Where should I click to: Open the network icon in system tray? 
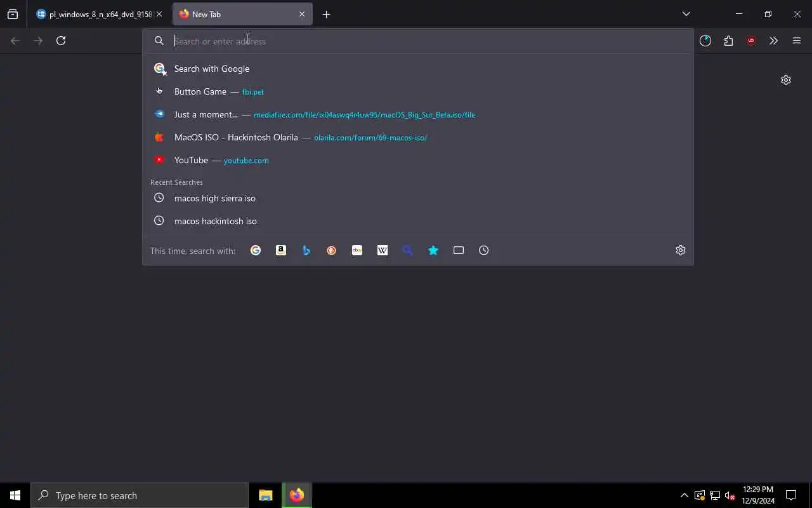(715, 495)
